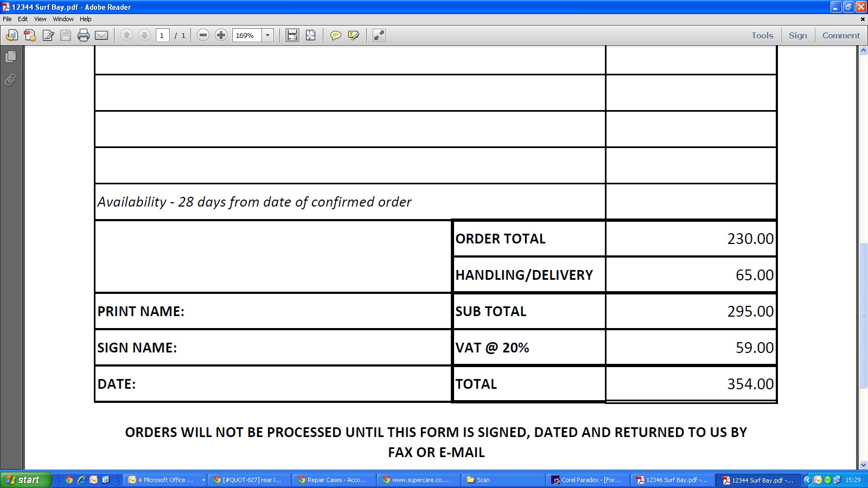
Task: Switch to the QUOT-827 Chrome taskbar window
Action: click(250, 480)
